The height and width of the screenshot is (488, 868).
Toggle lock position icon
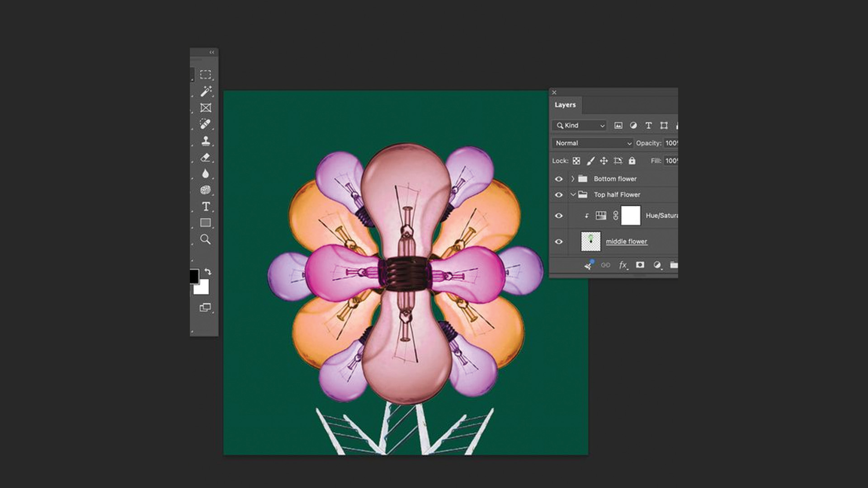604,161
